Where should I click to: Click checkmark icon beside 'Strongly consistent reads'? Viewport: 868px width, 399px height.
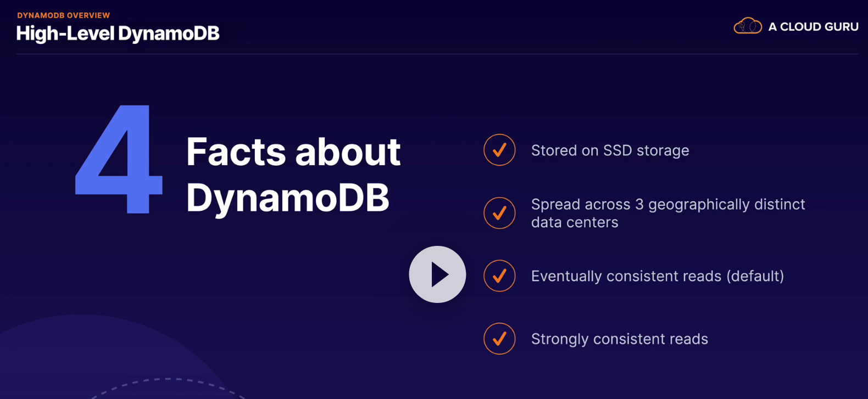(x=499, y=339)
